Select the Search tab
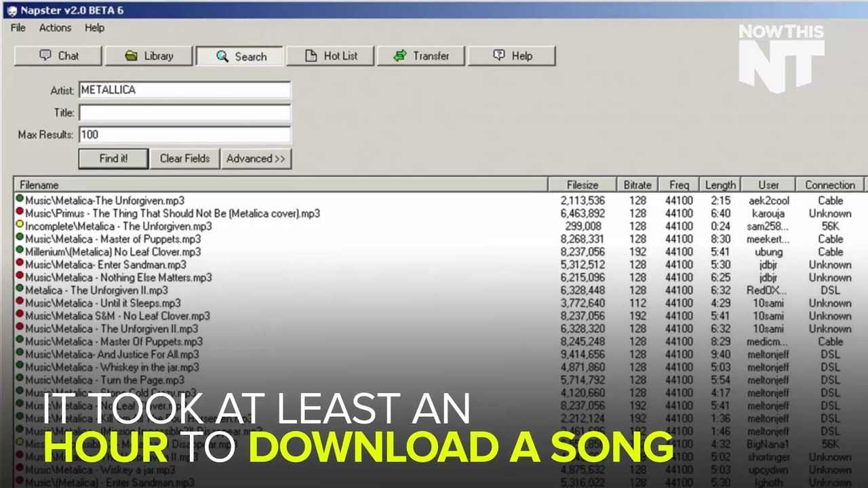This screenshot has width=868, height=488. tap(239, 56)
